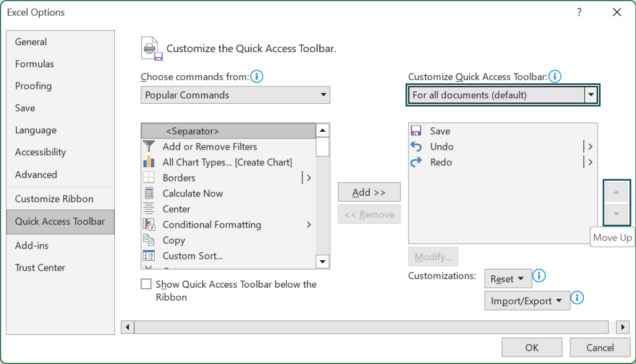This screenshot has width=636, height=364.
Task: Select Center in the commands list
Action: coord(229,209)
